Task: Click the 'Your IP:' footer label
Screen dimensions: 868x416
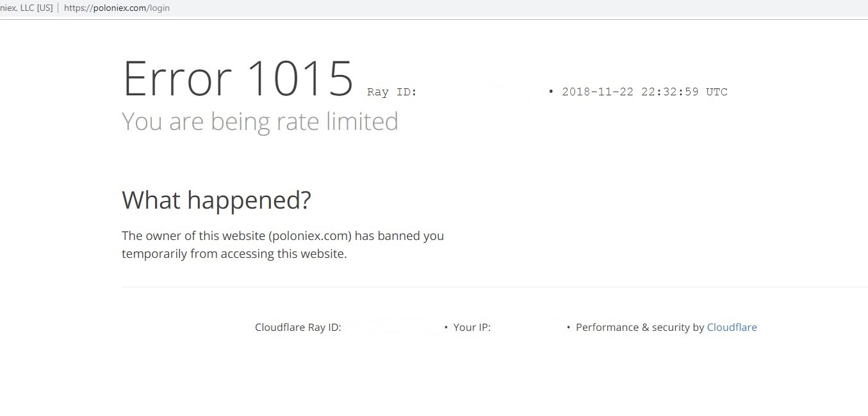Action: (472, 327)
